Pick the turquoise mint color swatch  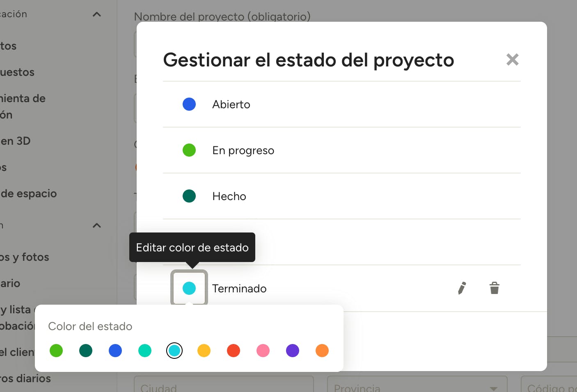145,351
